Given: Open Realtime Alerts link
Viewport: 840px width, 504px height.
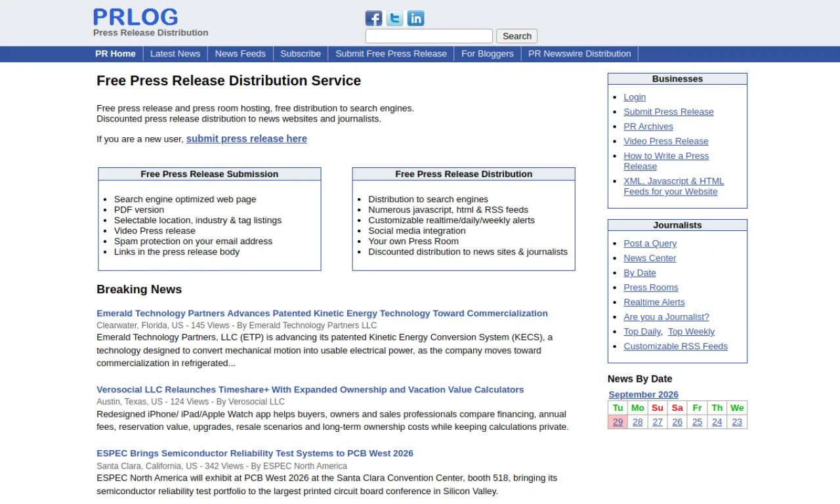Looking at the screenshot, I should (x=654, y=302).
